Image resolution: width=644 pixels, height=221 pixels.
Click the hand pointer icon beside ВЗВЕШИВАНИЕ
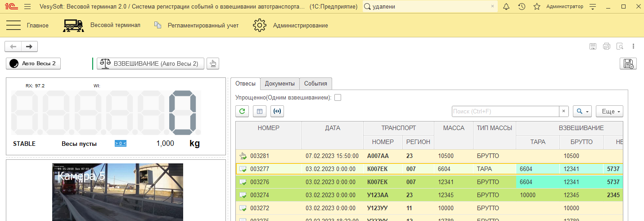(x=213, y=63)
